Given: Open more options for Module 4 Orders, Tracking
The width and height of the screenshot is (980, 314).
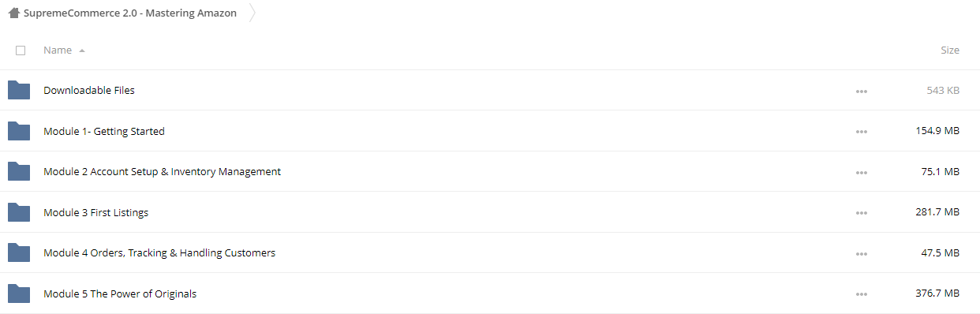Looking at the screenshot, I should pos(861,254).
